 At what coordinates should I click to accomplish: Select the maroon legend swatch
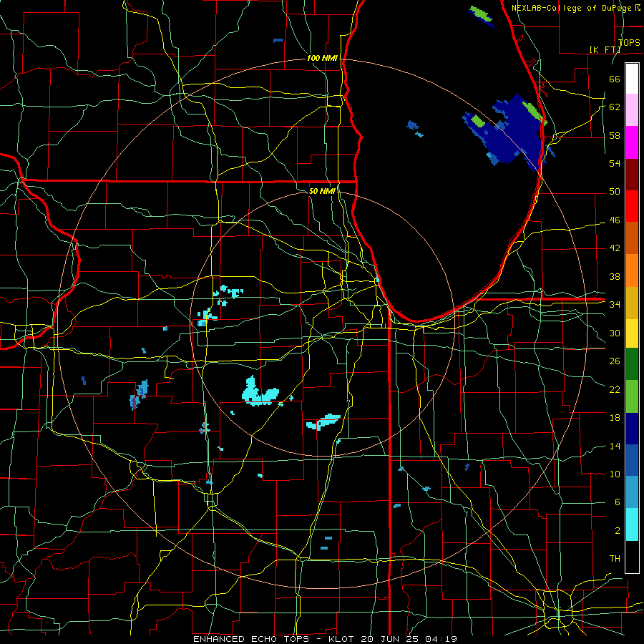(632, 175)
